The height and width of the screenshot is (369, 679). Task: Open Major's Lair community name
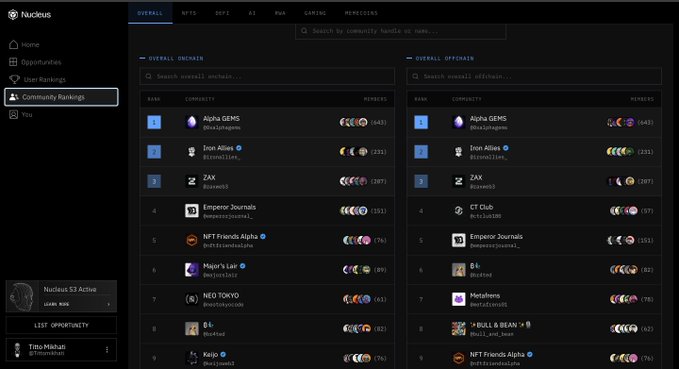point(220,266)
